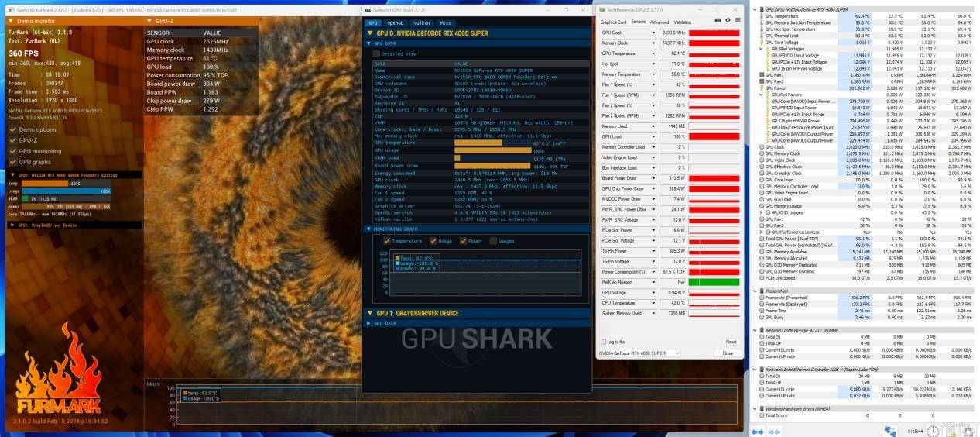Screen dimensions: 980x437
Task: Click the GPU Shark window title icon
Action: click(x=366, y=10)
